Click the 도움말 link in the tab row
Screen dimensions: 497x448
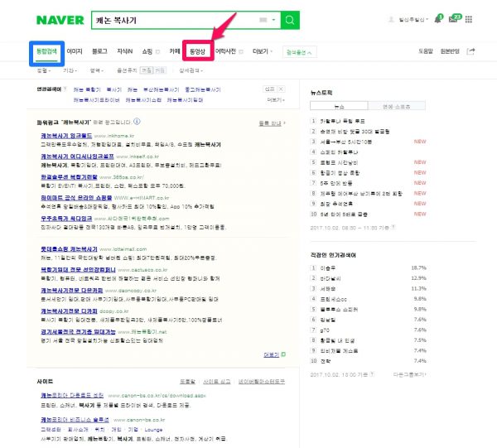426,51
